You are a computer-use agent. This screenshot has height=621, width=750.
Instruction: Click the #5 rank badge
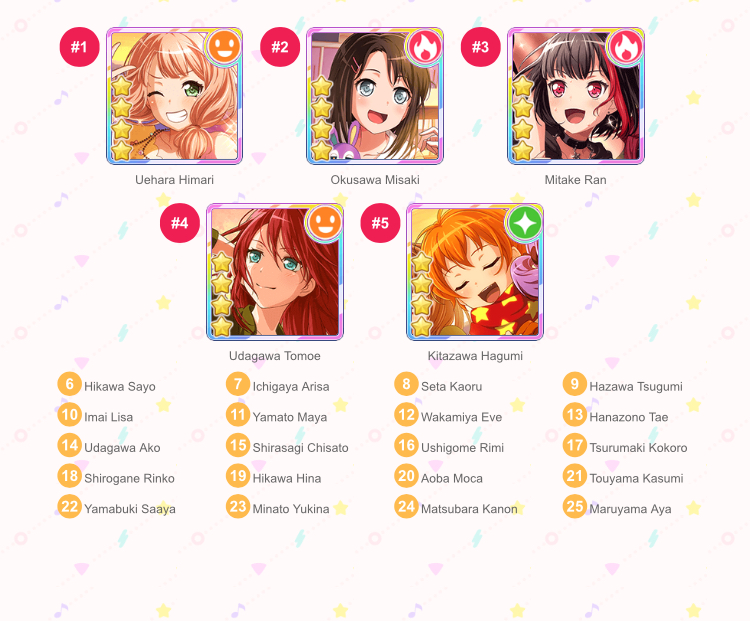click(380, 223)
